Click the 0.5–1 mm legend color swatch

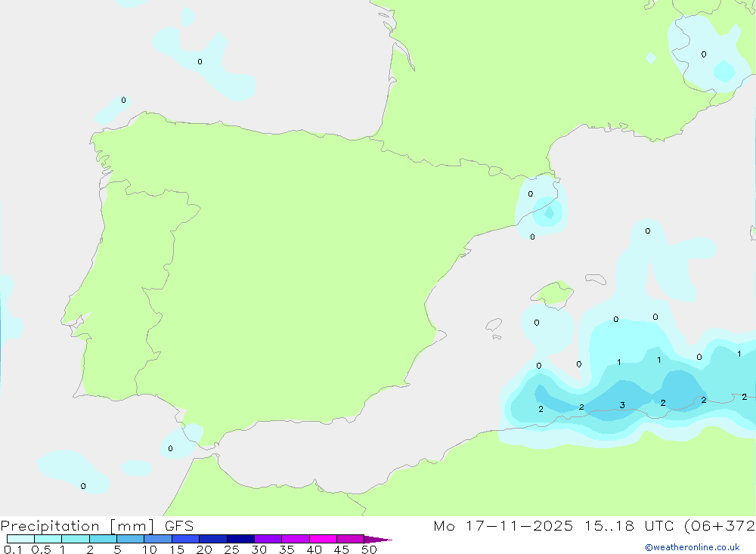[x=48, y=539]
